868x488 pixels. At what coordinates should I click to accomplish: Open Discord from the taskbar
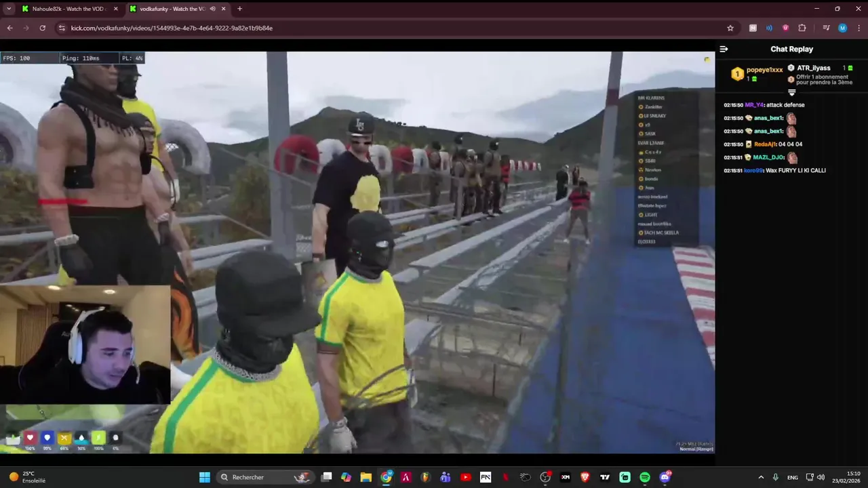[x=665, y=477]
